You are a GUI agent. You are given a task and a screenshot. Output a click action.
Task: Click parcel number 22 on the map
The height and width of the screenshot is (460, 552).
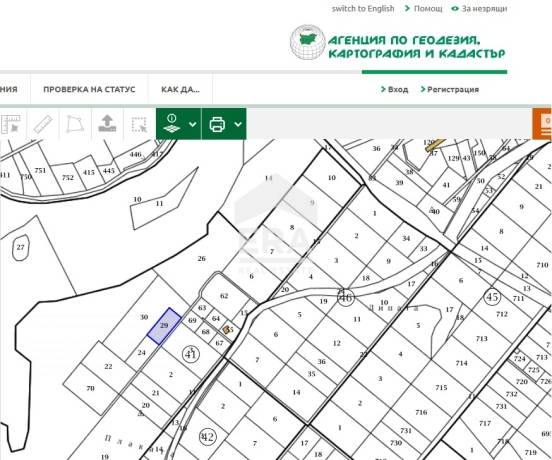tap(108, 366)
